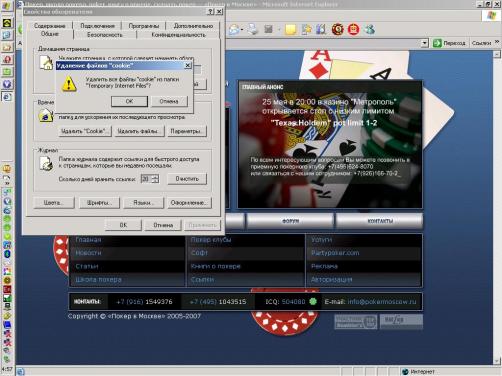Viewport: 502px width, 376px height.
Task: Click OK at the bottom of the properties dialog
Action: 123,225
